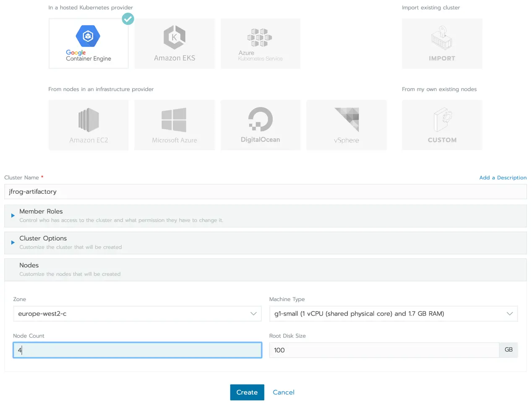Choose the vSphere provider card
532x403 pixels.
[347, 125]
